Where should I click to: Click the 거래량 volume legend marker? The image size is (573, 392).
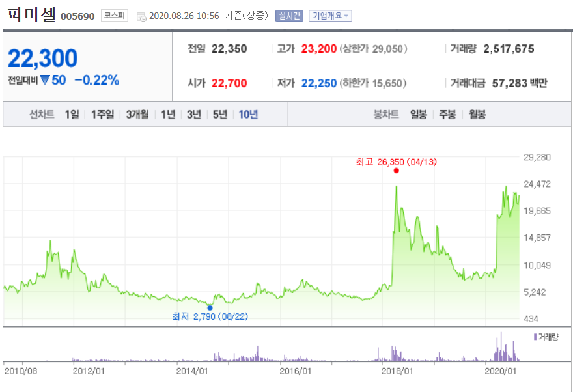(x=535, y=337)
